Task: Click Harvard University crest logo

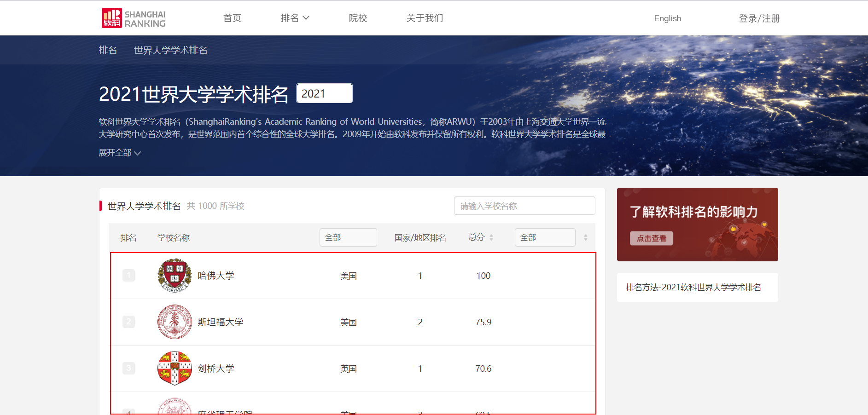Action: 175,276
